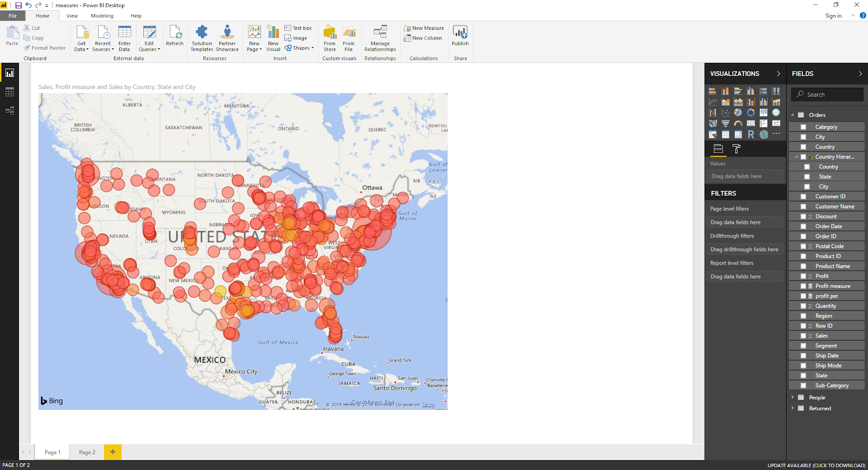
Task: Enable the Quantity field checkbox
Action: pos(803,306)
